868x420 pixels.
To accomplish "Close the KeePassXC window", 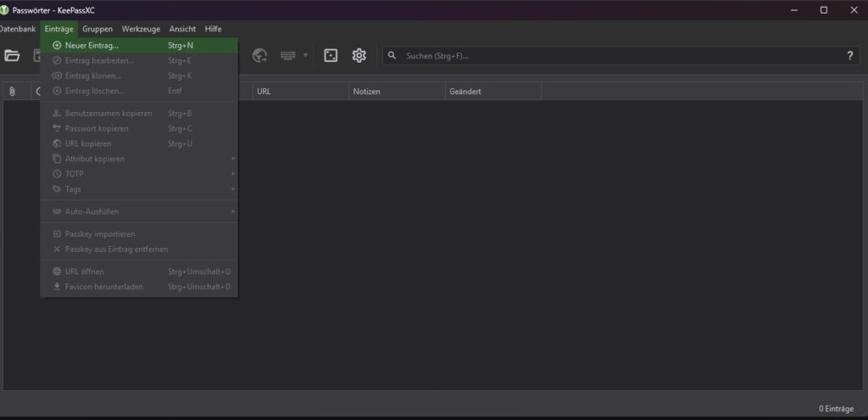I will coord(854,10).
